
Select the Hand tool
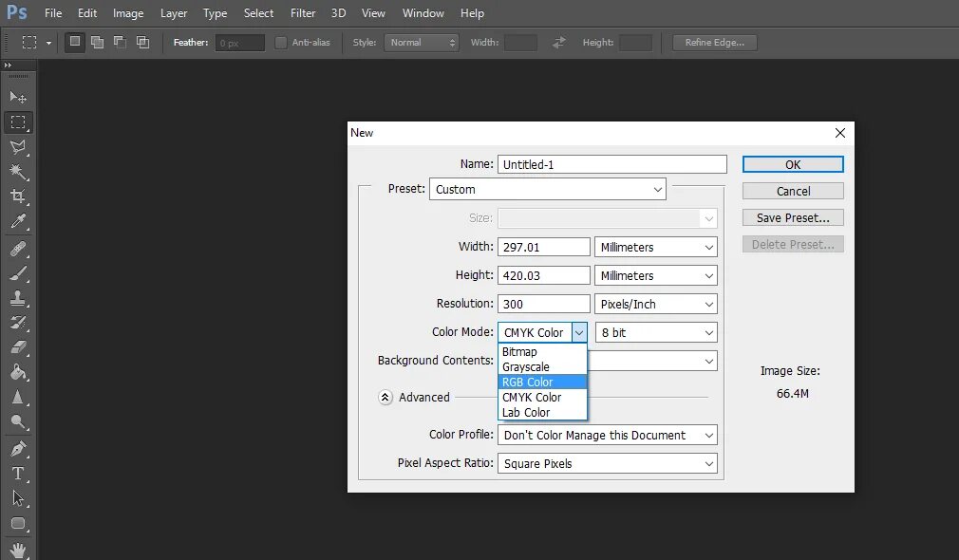(x=18, y=549)
